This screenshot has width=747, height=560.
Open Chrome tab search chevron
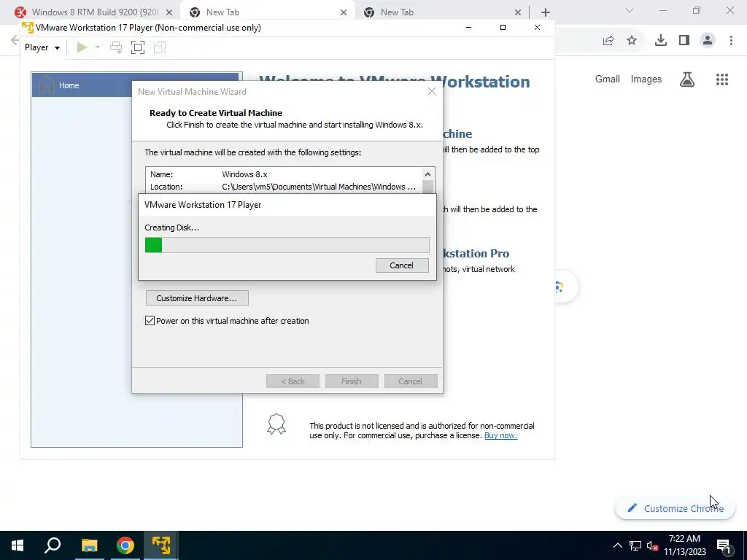tap(630, 10)
